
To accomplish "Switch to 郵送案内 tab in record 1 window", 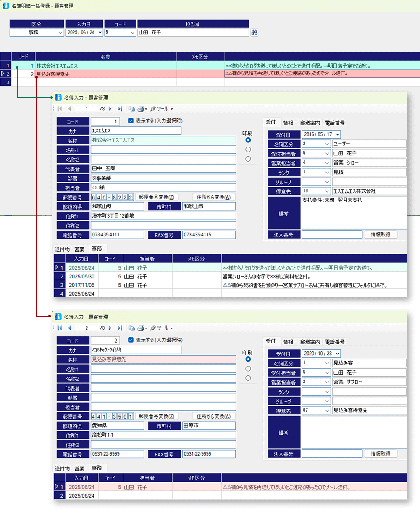I will tap(310, 123).
